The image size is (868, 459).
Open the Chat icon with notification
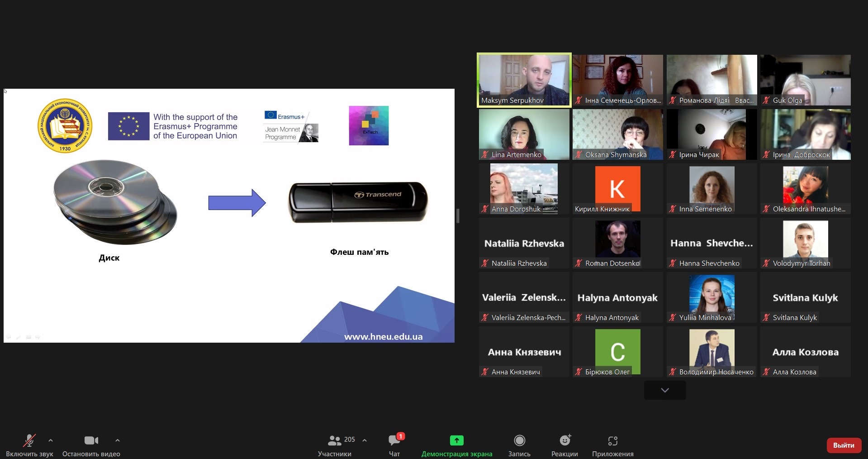pos(394,440)
